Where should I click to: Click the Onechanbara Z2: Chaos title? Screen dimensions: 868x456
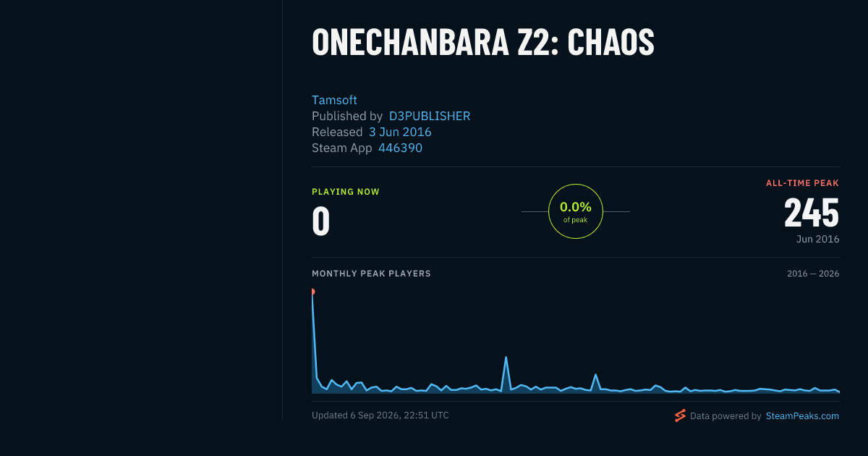point(483,43)
